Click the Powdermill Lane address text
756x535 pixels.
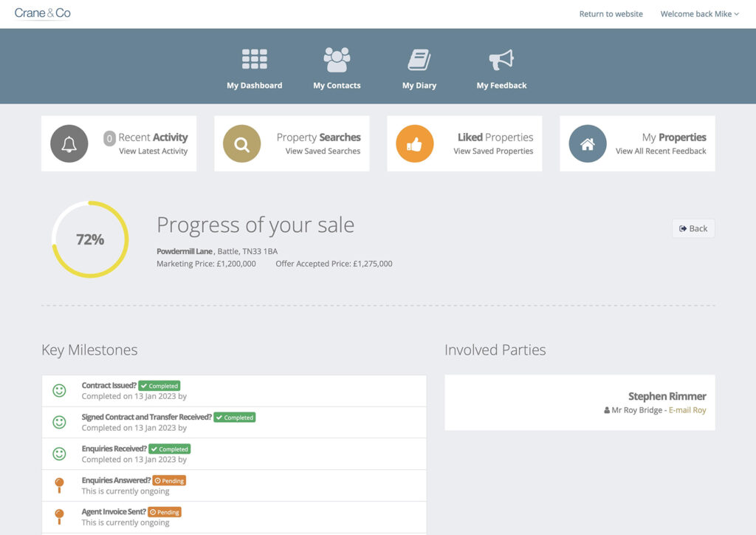coord(217,251)
